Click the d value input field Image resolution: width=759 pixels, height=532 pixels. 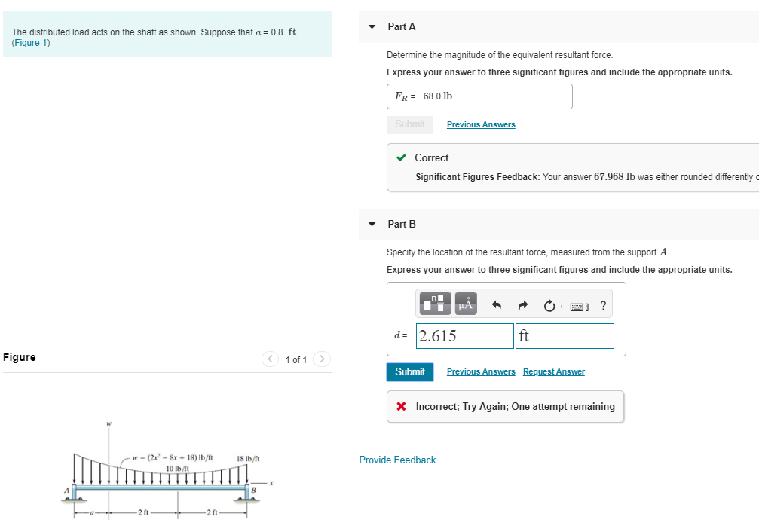pos(464,335)
